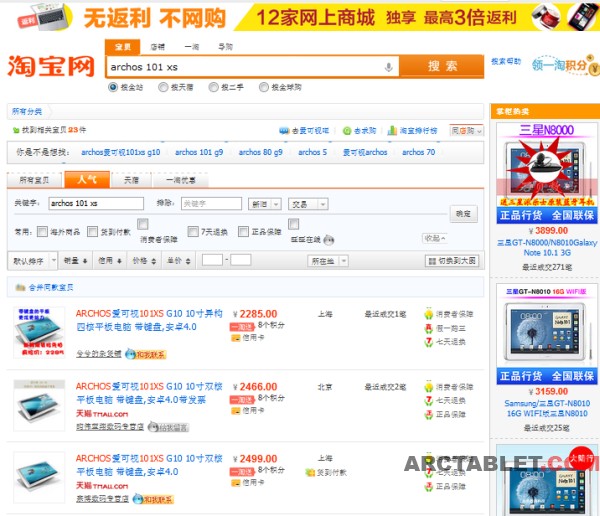Click the grid icon on 切换到大图 button

pyautogui.click(x=432, y=261)
